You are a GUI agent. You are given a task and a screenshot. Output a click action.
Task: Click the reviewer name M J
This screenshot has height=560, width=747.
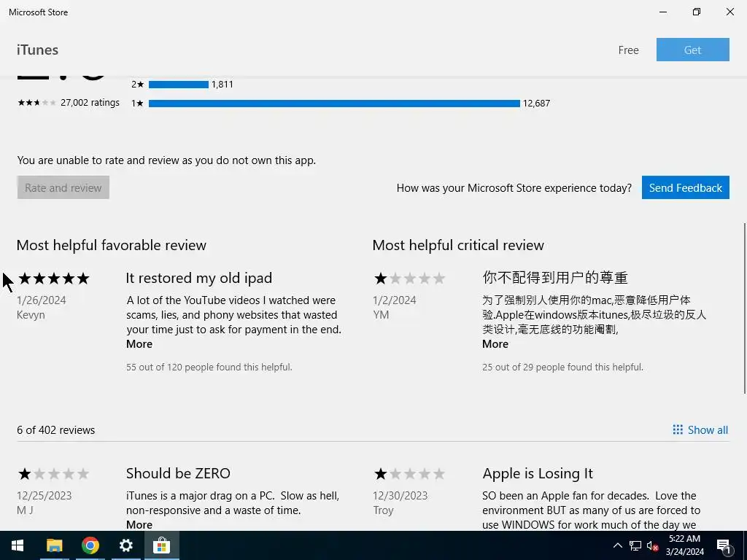[25, 510]
